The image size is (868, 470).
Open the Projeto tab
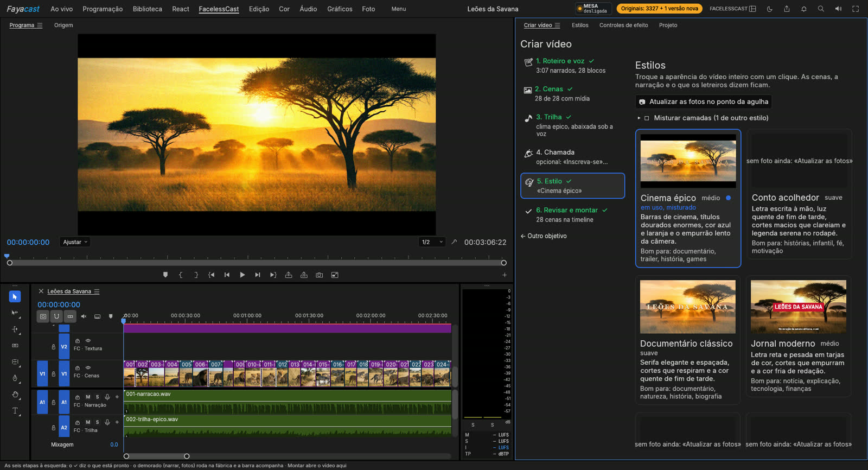[668, 25]
